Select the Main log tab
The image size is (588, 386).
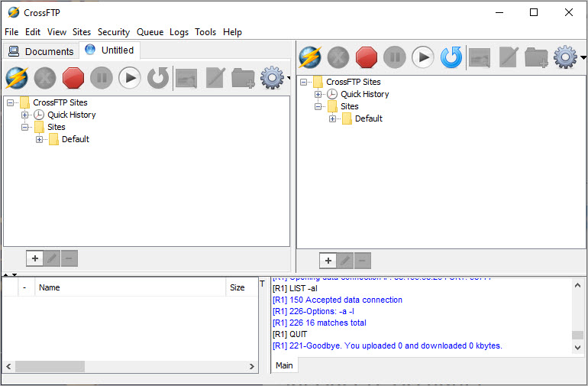(284, 365)
